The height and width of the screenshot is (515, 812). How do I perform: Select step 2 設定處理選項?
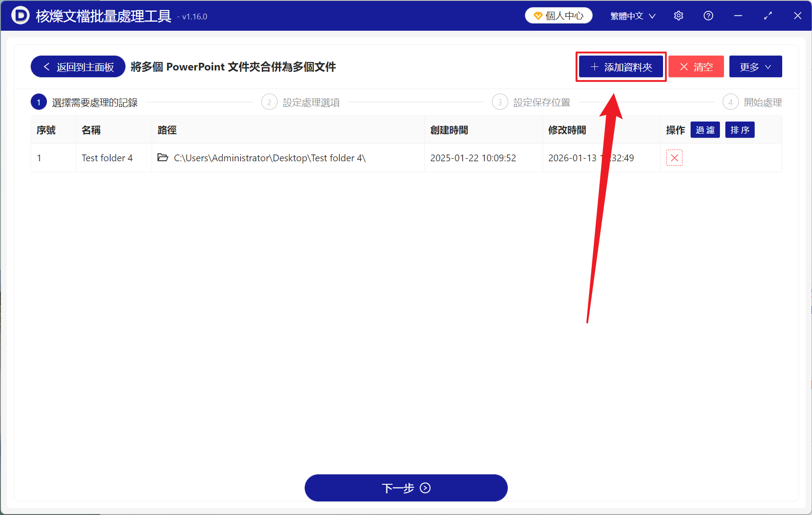[x=269, y=102]
